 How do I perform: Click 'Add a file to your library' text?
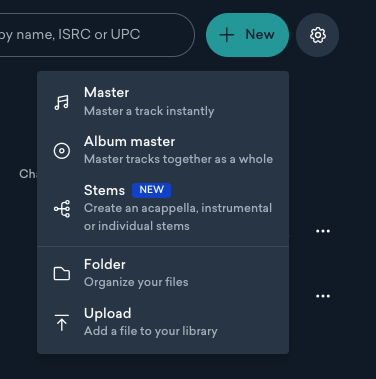[151, 331]
